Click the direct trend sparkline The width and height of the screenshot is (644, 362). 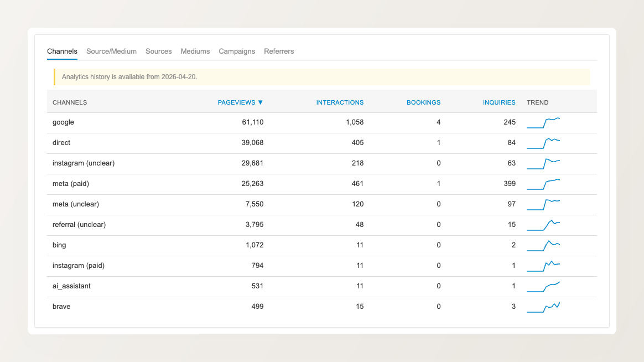[543, 143]
